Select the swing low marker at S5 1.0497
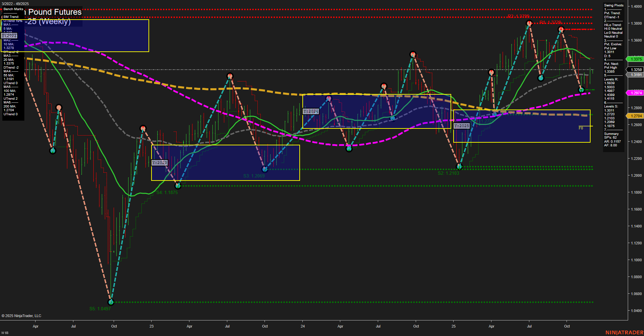Image resolution: width=644 pixels, height=336 pixels. coord(111,302)
